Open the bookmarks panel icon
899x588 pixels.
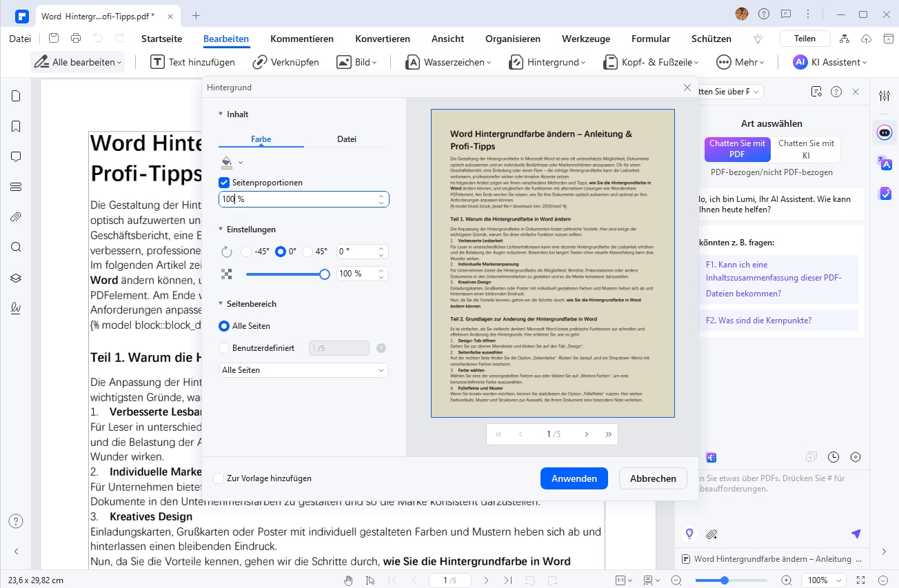click(x=16, y=126)
